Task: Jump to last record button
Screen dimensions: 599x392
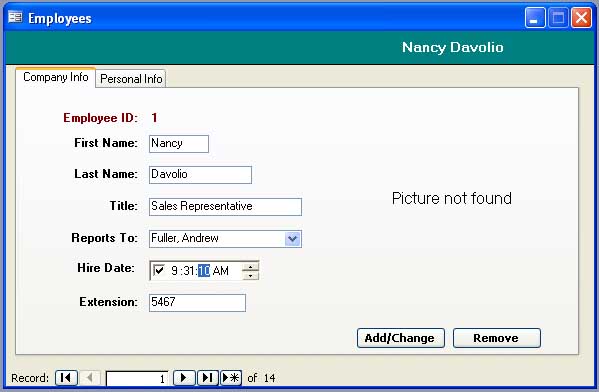Action: (x=207, y=378)
